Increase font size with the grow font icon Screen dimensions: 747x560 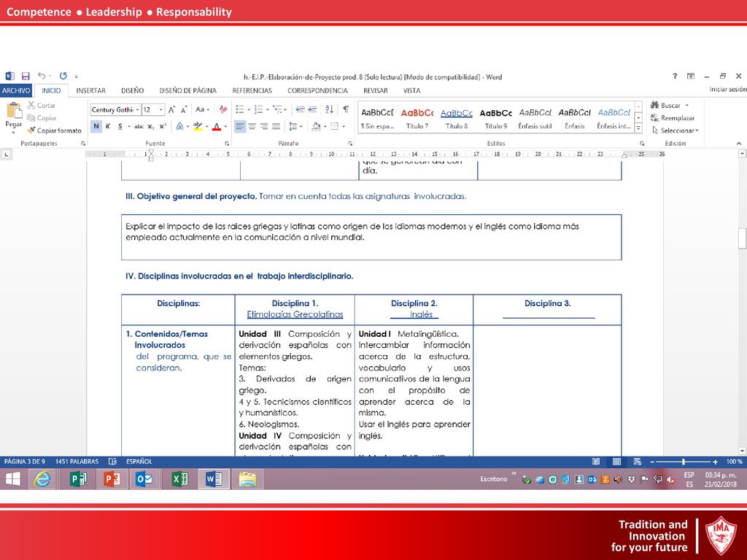point(171,109)
